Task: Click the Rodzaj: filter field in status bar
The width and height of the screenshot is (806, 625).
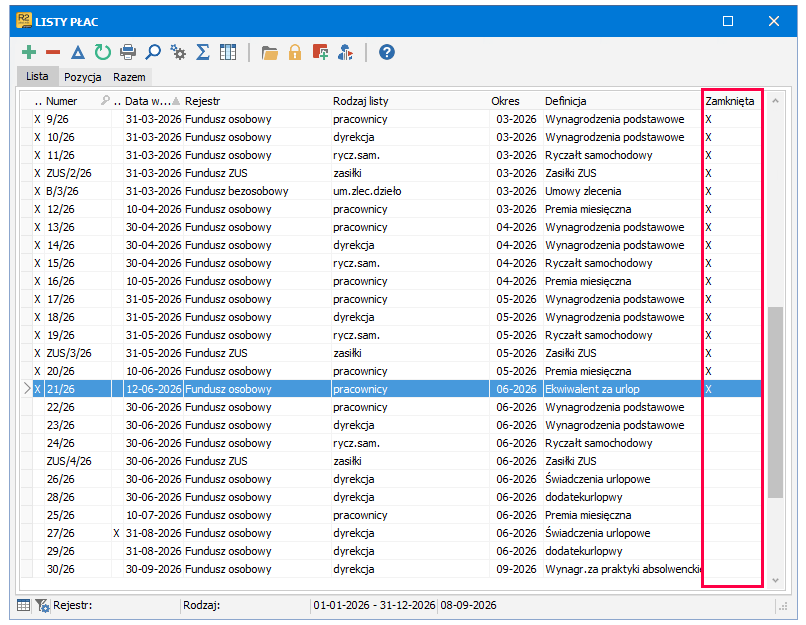Action: 246,605
